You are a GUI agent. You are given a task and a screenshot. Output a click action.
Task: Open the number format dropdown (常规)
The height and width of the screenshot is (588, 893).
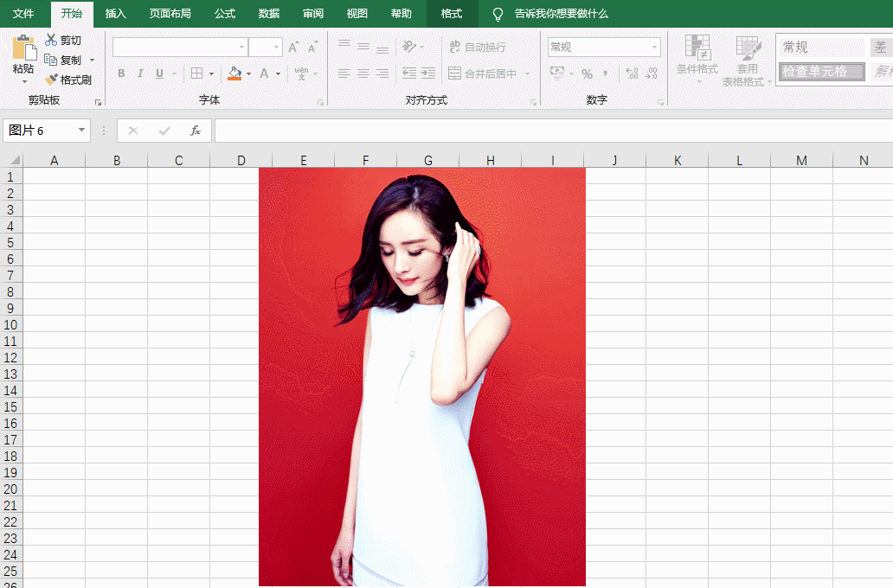tap(654, 47)
